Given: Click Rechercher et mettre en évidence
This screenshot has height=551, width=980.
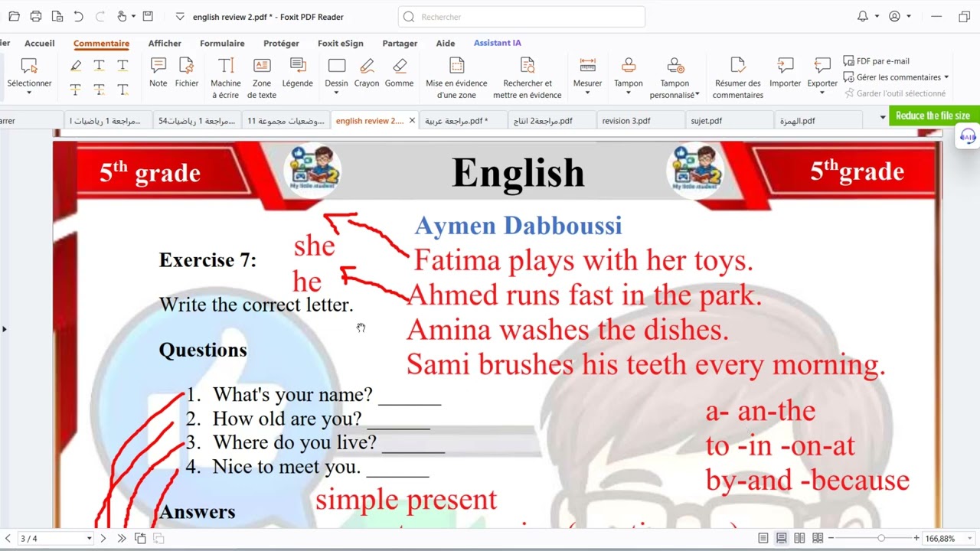Looking at the screenshot, I should pyautogui.click(x=528, y=78).
